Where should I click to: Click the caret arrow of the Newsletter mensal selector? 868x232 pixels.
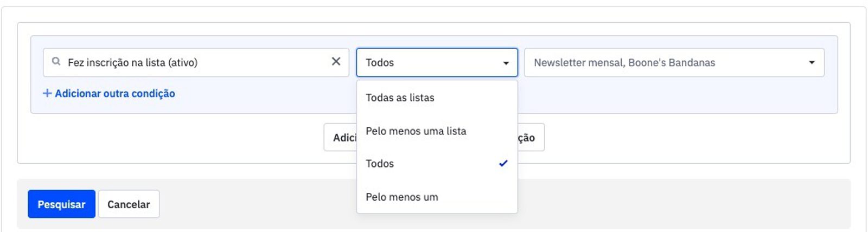812,63
